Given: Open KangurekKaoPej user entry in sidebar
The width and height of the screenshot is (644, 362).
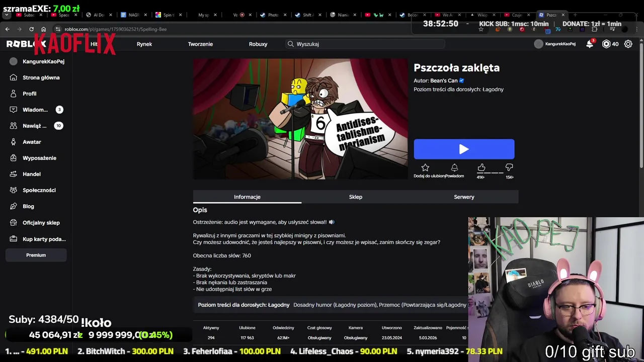Looking at the screenshot, I should 37,61.
